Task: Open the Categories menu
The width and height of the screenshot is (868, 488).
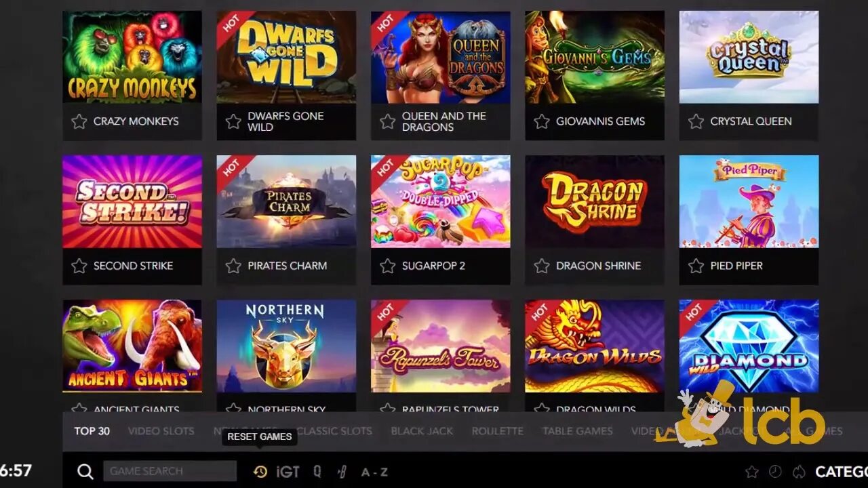Action: [842, 472]
